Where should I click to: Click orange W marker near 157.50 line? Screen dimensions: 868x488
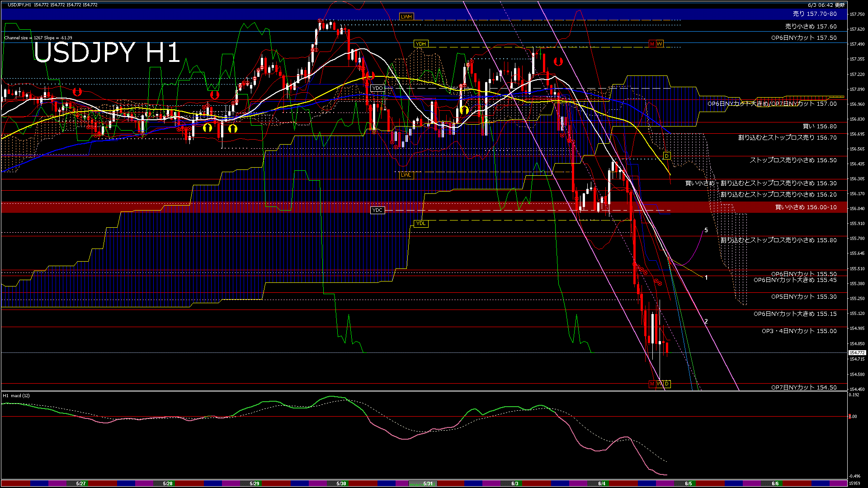[660, 44]
